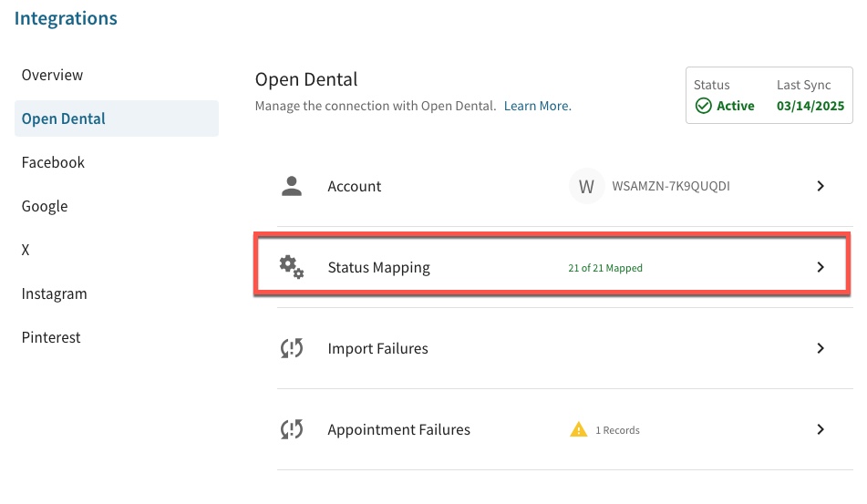Open the Google integration
Image resolution: width=867 pixels, height=504 pixels.
click(x=45, y=206)
